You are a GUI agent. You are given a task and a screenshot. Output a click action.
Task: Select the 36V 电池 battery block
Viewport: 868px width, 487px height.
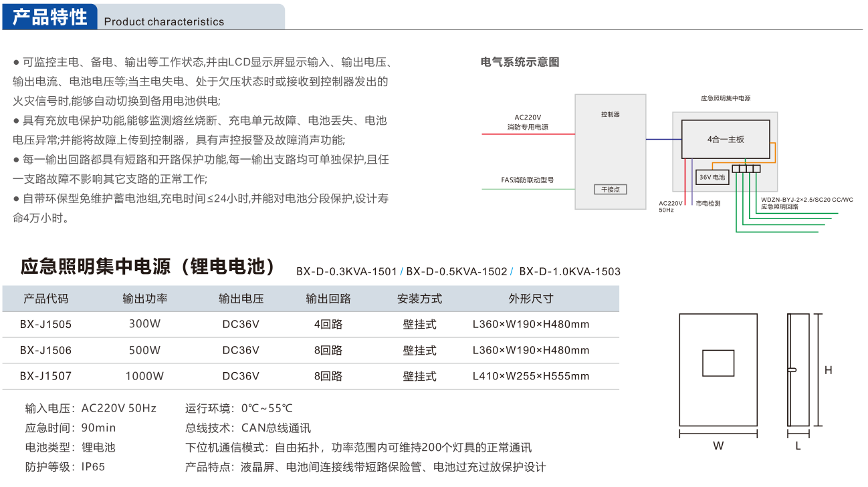click(x=712, y=178)
